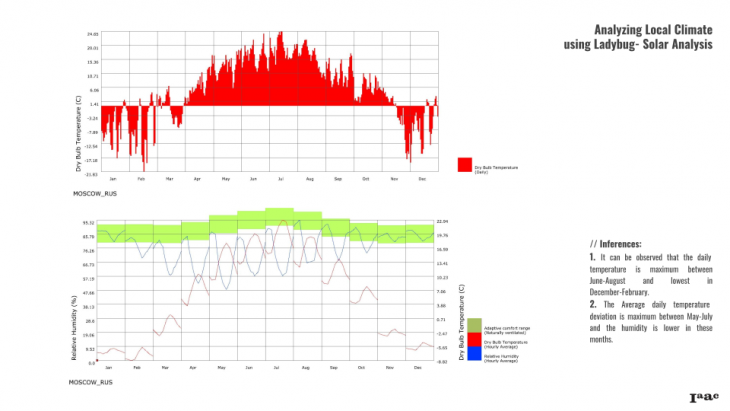Click the green comfort band above July
Screen dimensions: 730x411
pyautogui.click(x=279, y=217)
